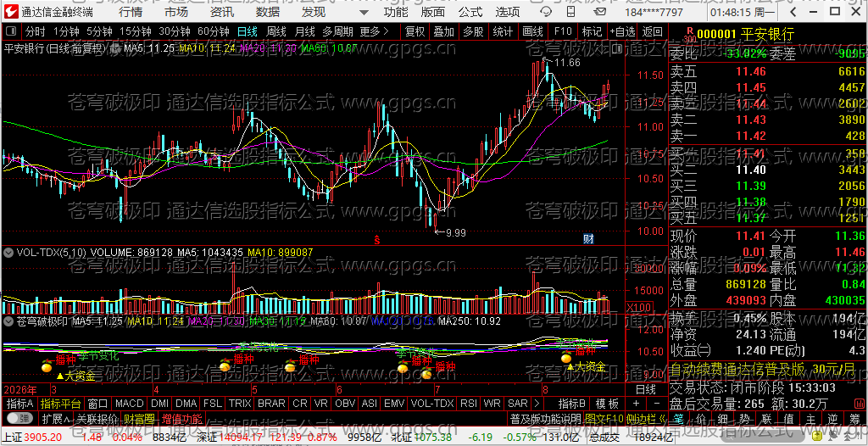Click the 画线 drawing tools button
Screen dimensions: 868x446
[532, 31]
